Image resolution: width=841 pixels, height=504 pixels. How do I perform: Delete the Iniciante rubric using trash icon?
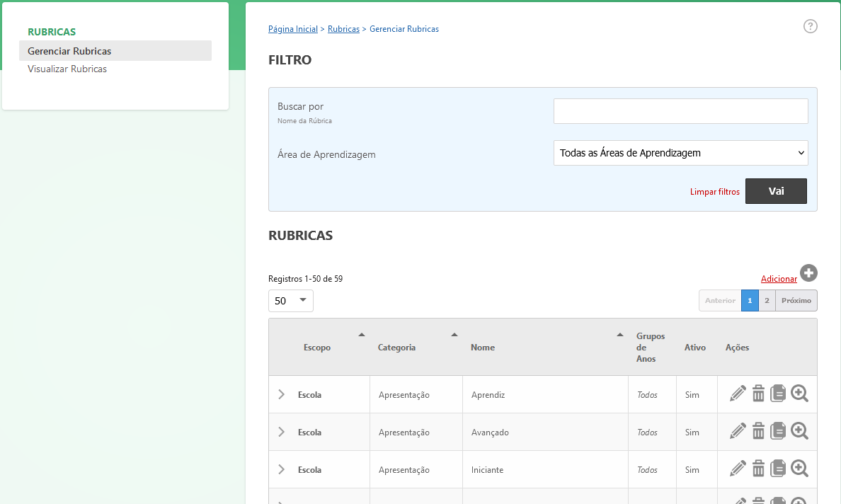point(758,469)
